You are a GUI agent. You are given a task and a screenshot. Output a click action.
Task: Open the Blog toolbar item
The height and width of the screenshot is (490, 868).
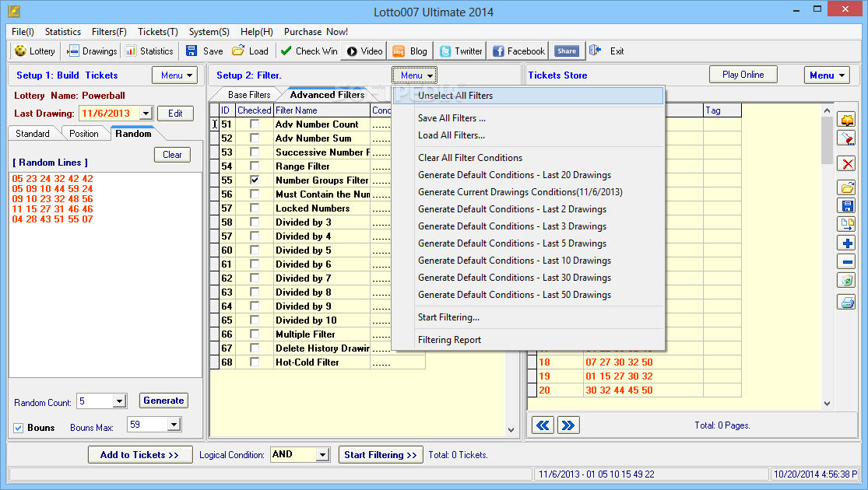point(409,51)
